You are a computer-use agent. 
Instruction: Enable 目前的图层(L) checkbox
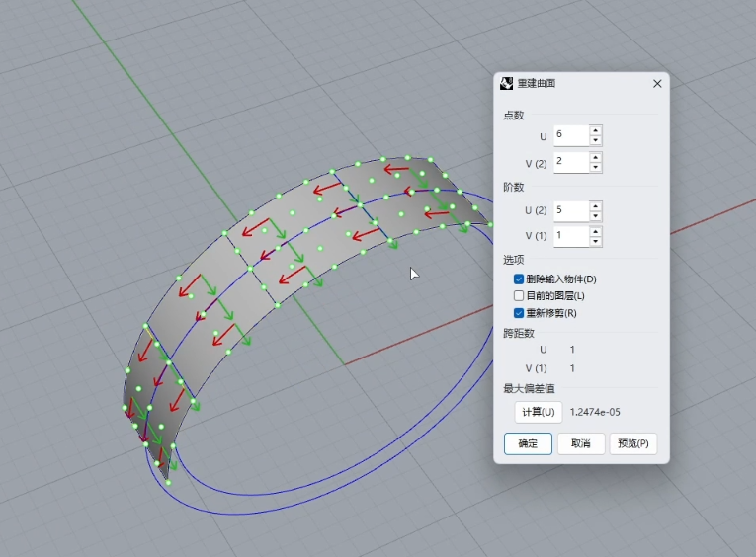click(519, 296)
